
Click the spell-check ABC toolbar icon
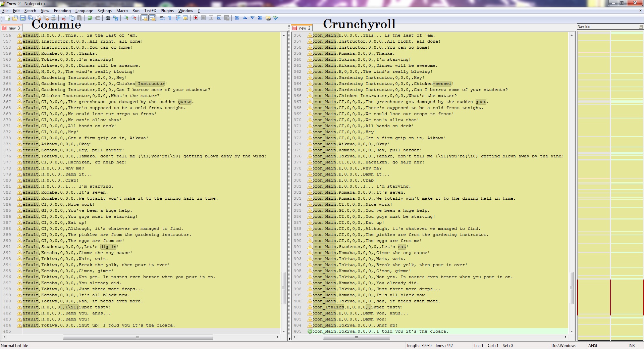(x=276, y=18)
